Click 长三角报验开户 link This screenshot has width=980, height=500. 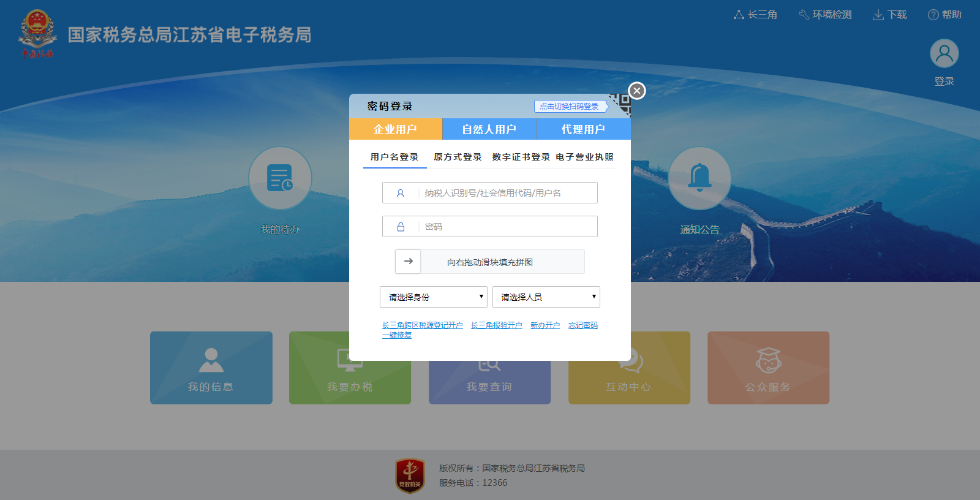click(x=497, y=325)
